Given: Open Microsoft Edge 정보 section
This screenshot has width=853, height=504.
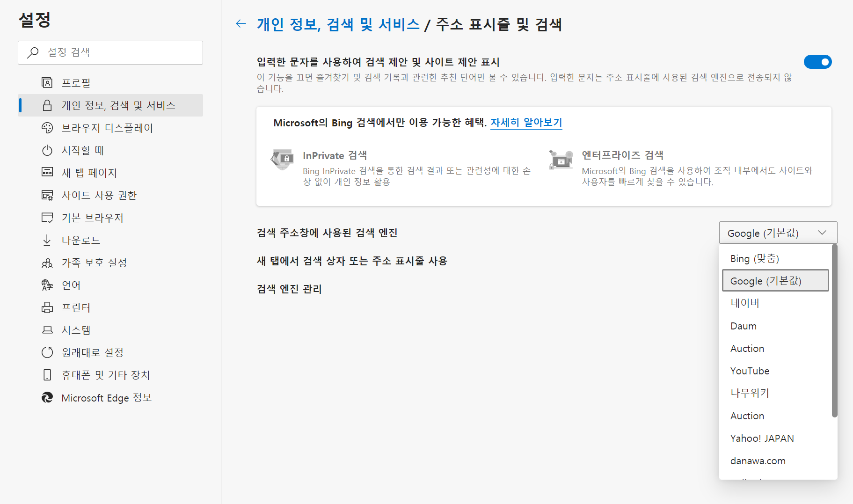Looking at the screenshot, I should pyautogui.click(x=110, y=398).
